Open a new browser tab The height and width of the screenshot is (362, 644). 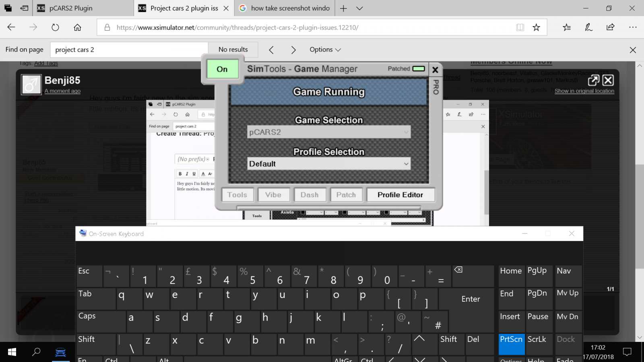[343, 8]
